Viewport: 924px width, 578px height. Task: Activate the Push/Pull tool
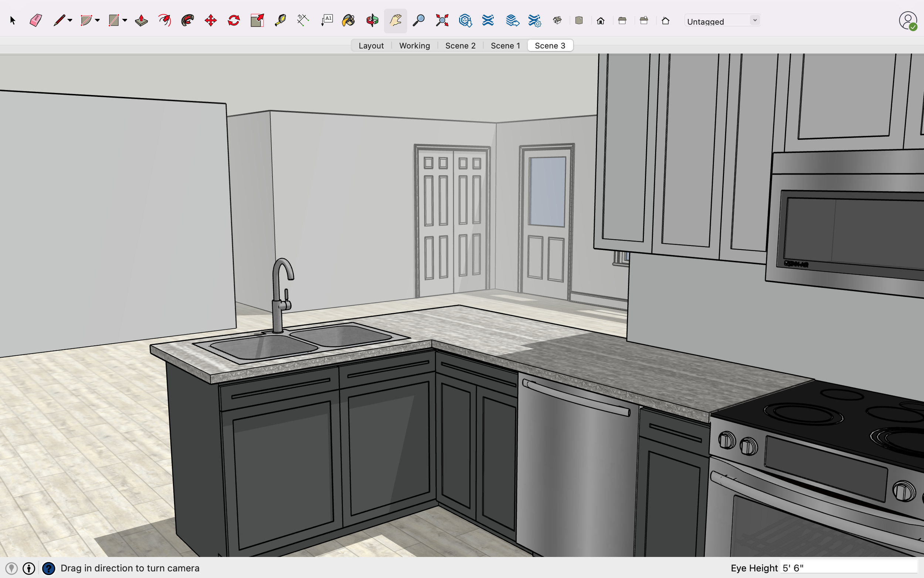click(141, 20)
